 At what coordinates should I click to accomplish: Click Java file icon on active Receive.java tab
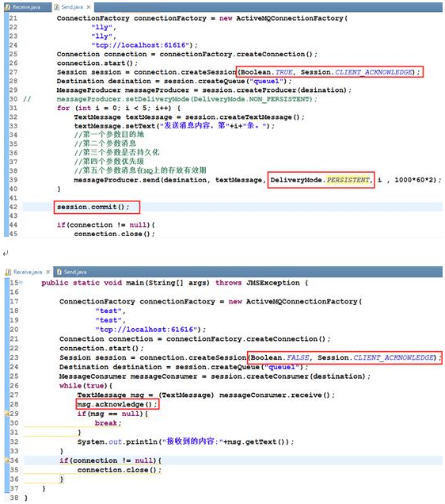(x=9, y=273)
